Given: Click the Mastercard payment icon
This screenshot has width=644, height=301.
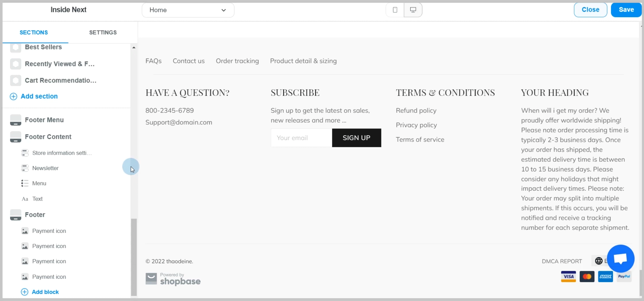Looking at the screenshot, I should (587, 276).
